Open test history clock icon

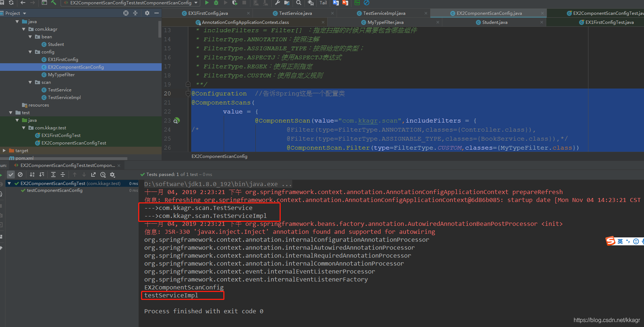pos(103,175)
